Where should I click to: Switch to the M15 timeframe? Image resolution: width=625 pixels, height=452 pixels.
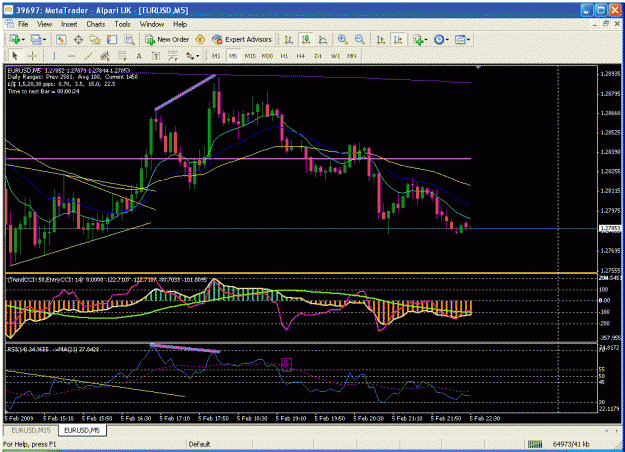click(250, 56)
